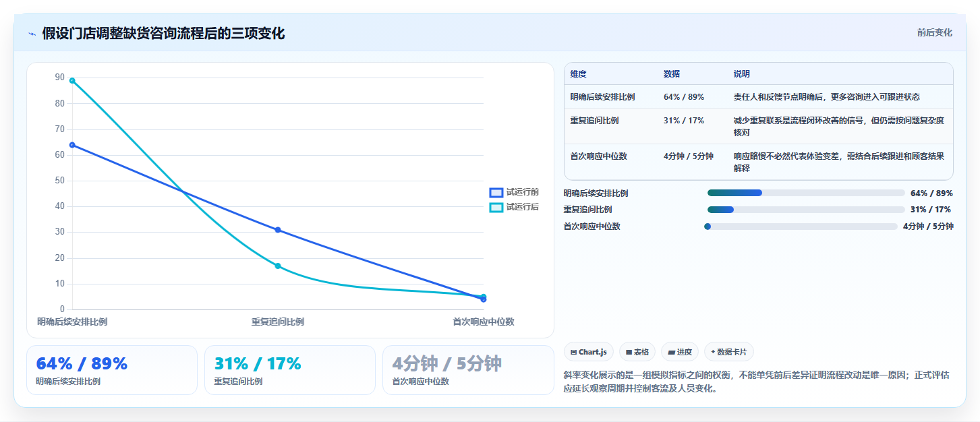Click table cell 明确后续安排比例
Image resolution: width=980 pixels, height=422 pixels.
click(602, 97)
